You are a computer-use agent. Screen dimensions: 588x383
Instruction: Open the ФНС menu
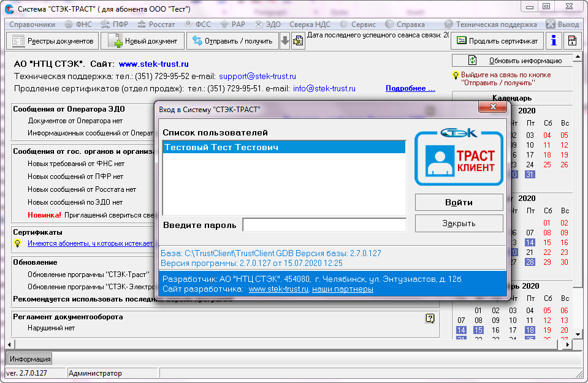78,25
